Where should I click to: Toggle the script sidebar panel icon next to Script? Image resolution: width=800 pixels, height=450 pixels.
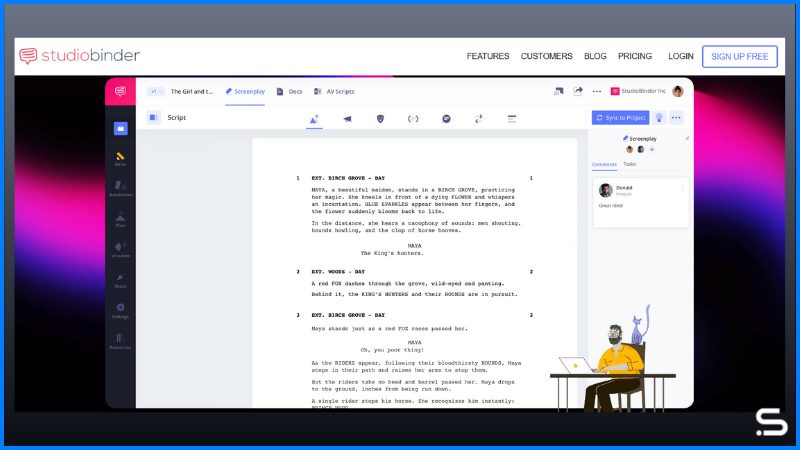click(154, 117)
